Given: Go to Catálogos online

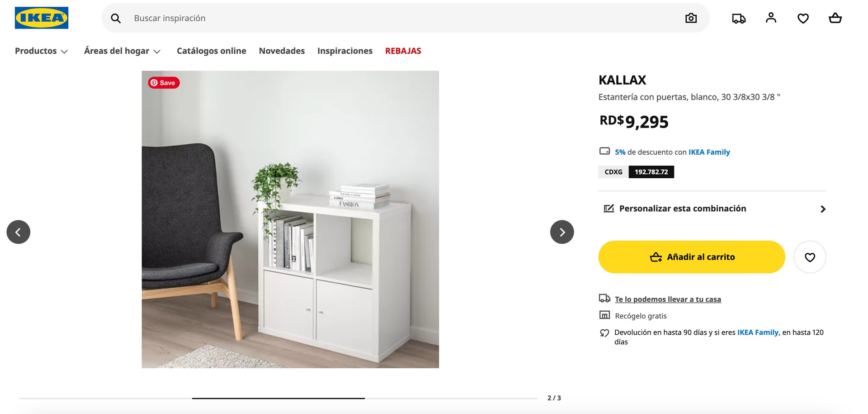Looking at the screenshot, I should tap(212, 51).
